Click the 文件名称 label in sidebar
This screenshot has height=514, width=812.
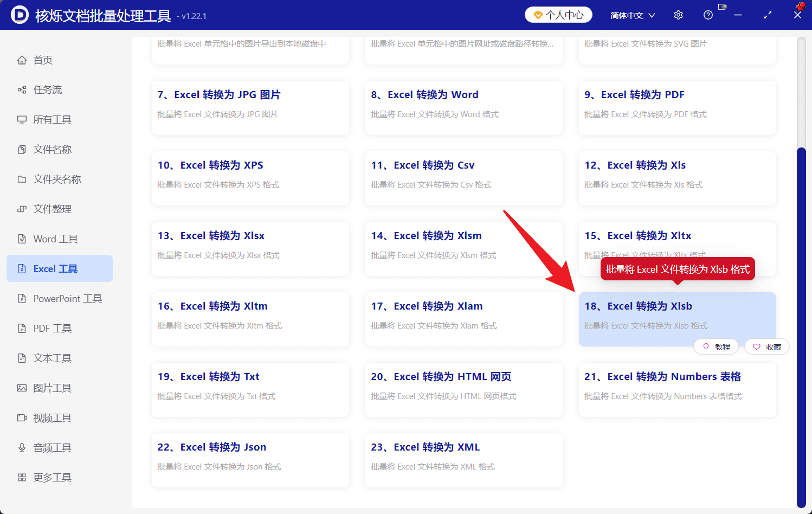click(x=53, y=150)
